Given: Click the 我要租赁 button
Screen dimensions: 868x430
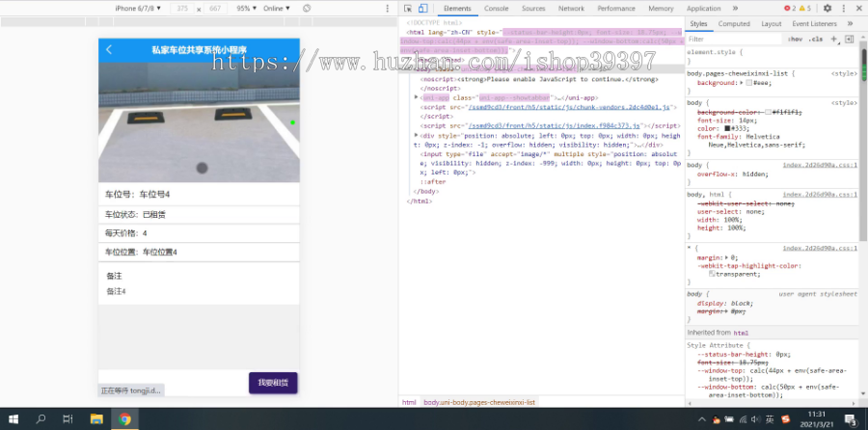Looking at the screenshot, I should point(273,383).
